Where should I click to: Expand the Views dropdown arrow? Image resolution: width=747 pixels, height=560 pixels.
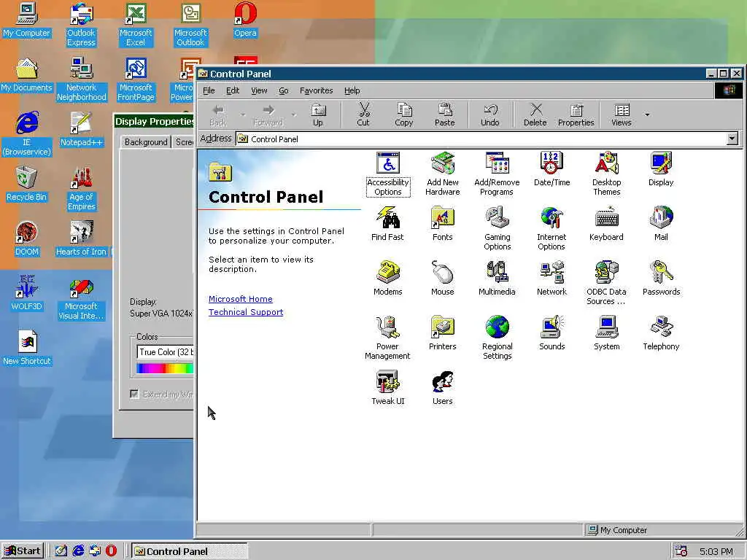point(647,114)
